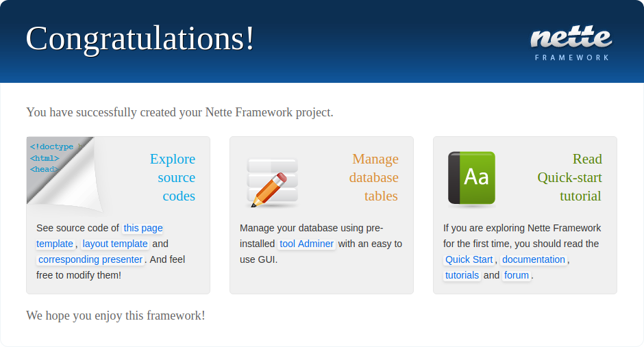Open the 'tutorials' link
This screenshot has width=644, height=347.
(462, 275)
